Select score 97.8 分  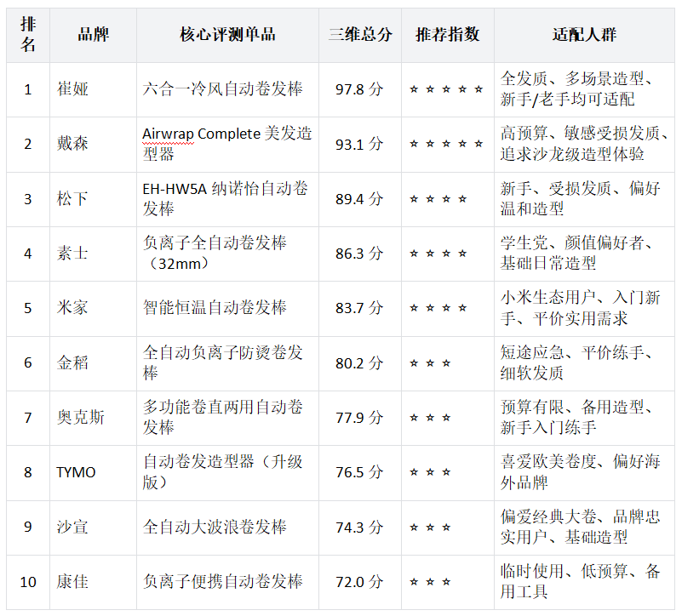[360, 89]
